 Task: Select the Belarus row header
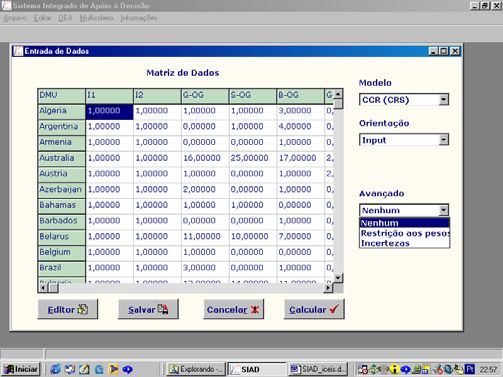pyautogui.click(x=62, y=237)
